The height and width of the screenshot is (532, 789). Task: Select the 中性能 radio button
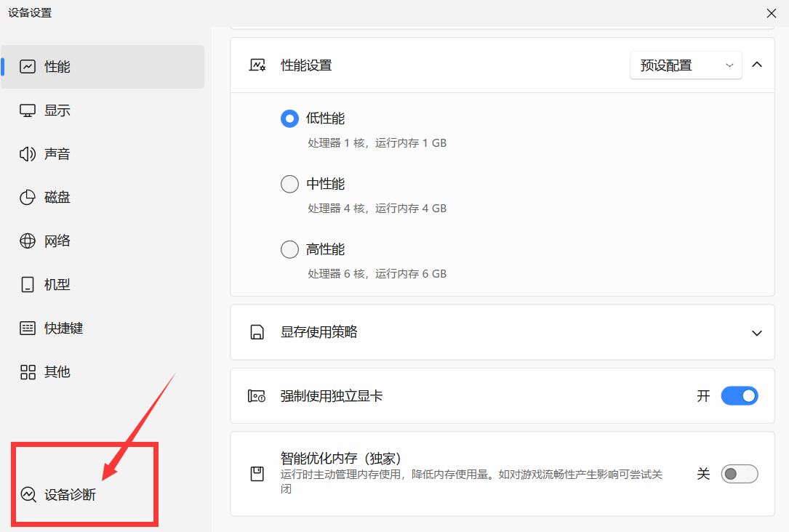[x=289, y=184]
